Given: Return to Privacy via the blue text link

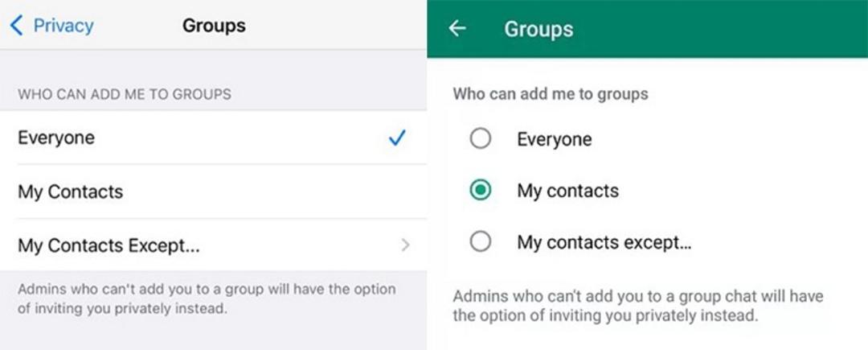Looking at the screenshot, I should pos(63,26).
